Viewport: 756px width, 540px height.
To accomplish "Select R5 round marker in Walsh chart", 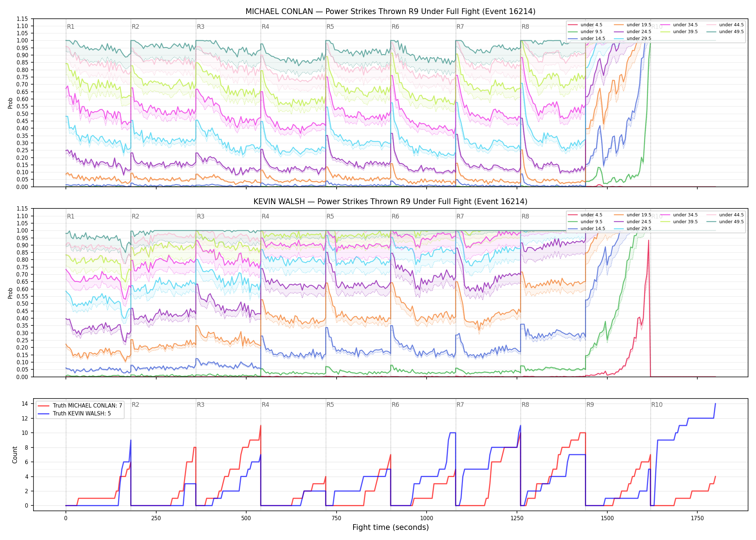I will point(330,216).
